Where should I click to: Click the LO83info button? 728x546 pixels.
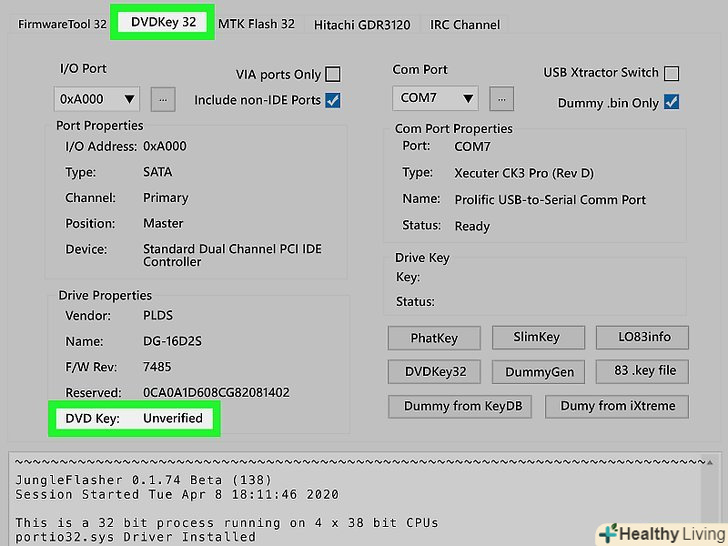coord(642,337)
